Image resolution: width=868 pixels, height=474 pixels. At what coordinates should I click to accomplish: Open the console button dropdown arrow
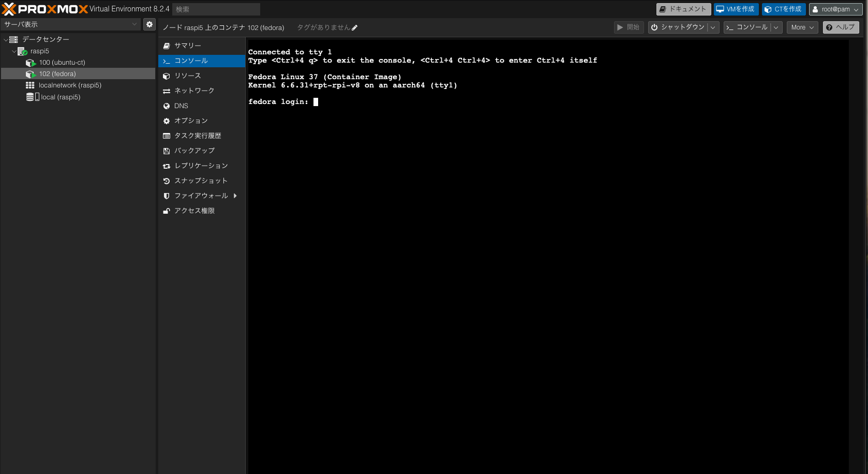776,27
